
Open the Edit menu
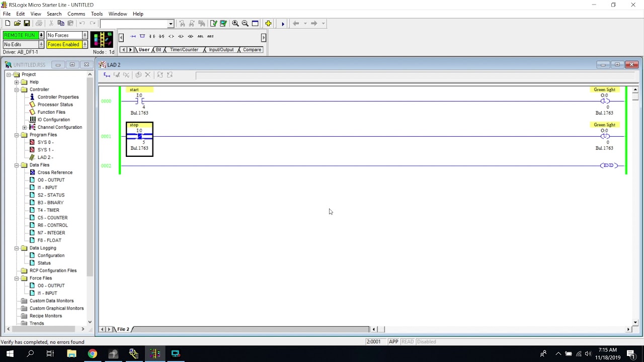point(21,14)
